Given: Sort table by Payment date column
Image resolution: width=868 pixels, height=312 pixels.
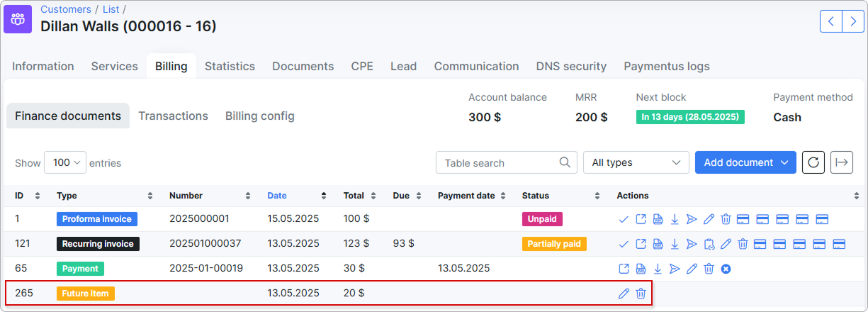Looking at the screenshot, I should (473, 196).
